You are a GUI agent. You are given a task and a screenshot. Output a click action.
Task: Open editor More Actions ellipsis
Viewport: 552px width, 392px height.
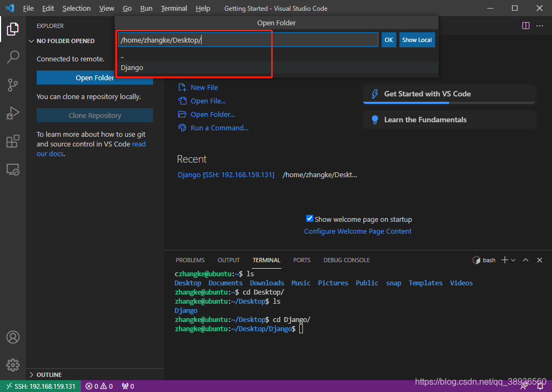tap(539, 26)
